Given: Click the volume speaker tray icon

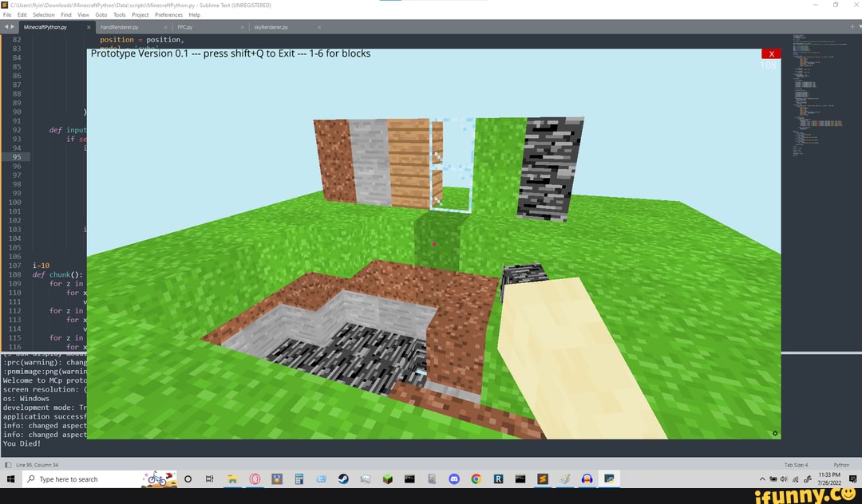Looking at the screenshot, I should (x=784, y=479).
